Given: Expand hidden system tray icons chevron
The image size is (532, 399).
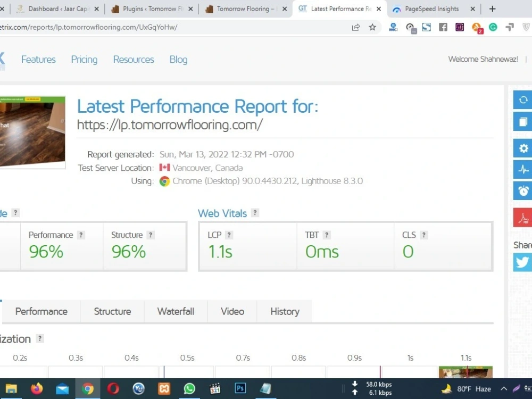Looking at the screenshot, I should click(x=504, y=389).
